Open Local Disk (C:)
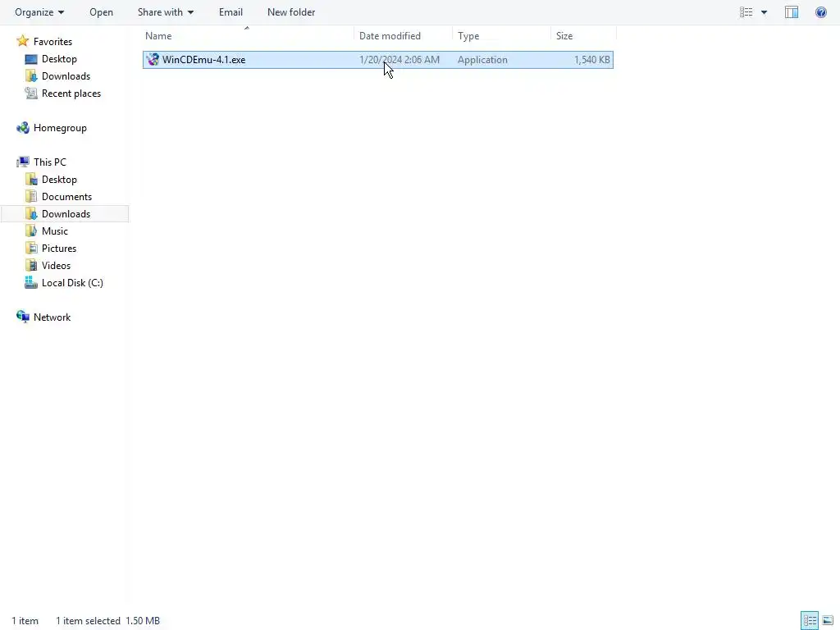The height and width of the screenshot is (630, 840). pos(72,283)
